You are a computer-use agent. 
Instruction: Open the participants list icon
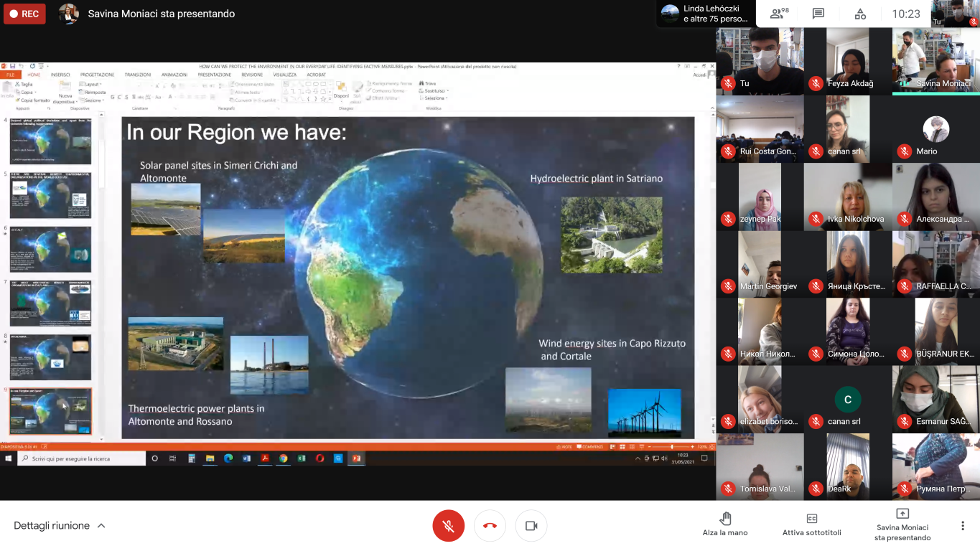coord(778,14)
